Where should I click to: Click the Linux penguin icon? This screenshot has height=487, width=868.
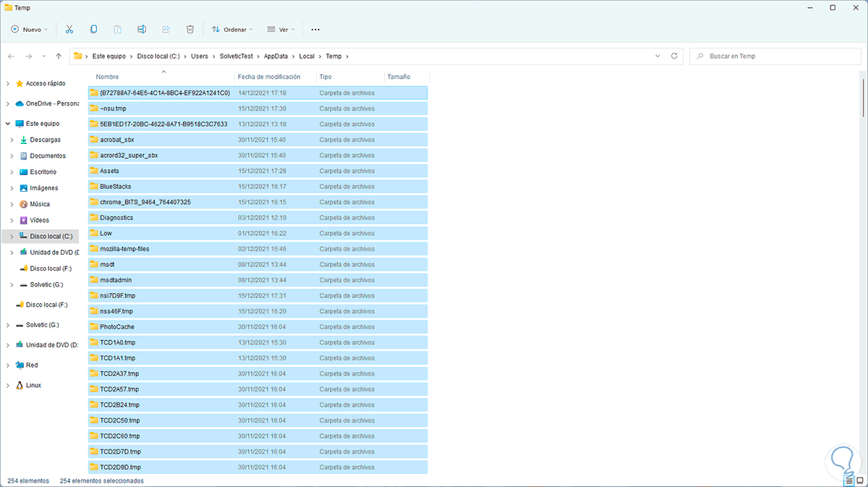tap(20, 385)
